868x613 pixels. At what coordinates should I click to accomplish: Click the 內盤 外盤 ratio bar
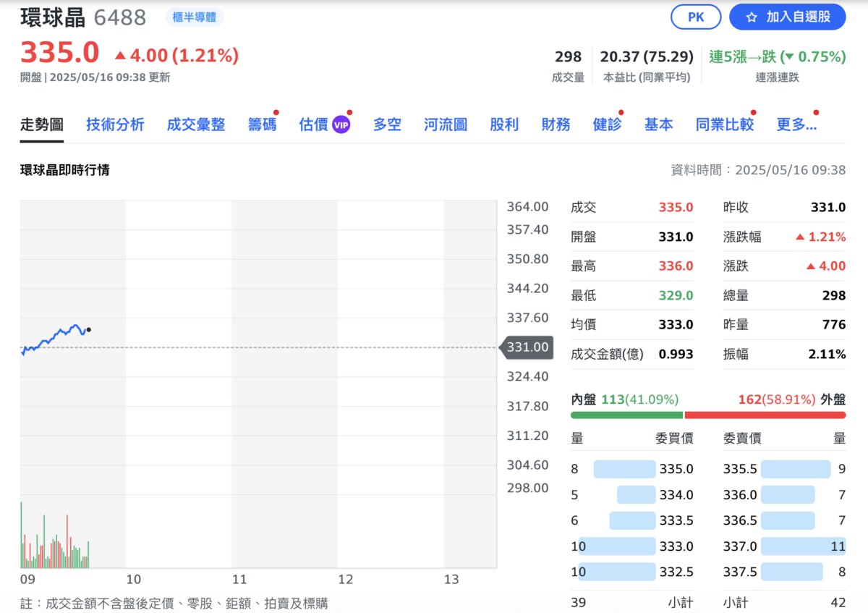[x=707, y=415]
